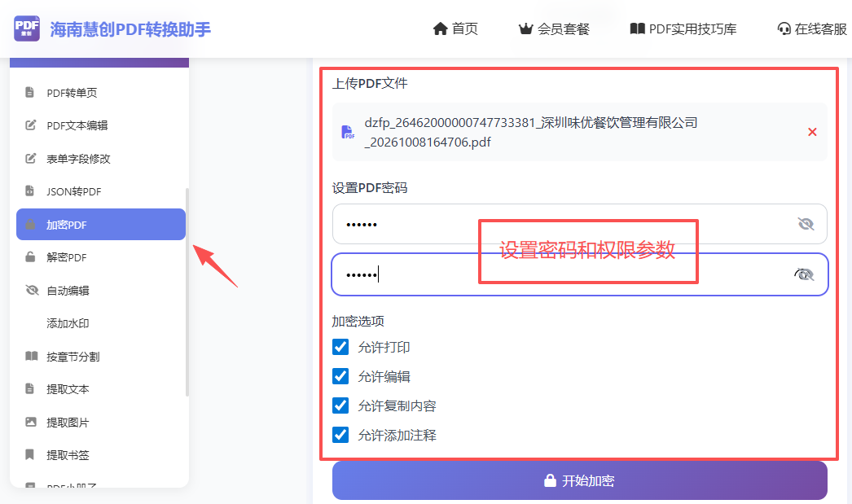Click the edit icon beside 表单字段修改
The width and height of the screenshot is (852, 504).
[x=31, y=158]
